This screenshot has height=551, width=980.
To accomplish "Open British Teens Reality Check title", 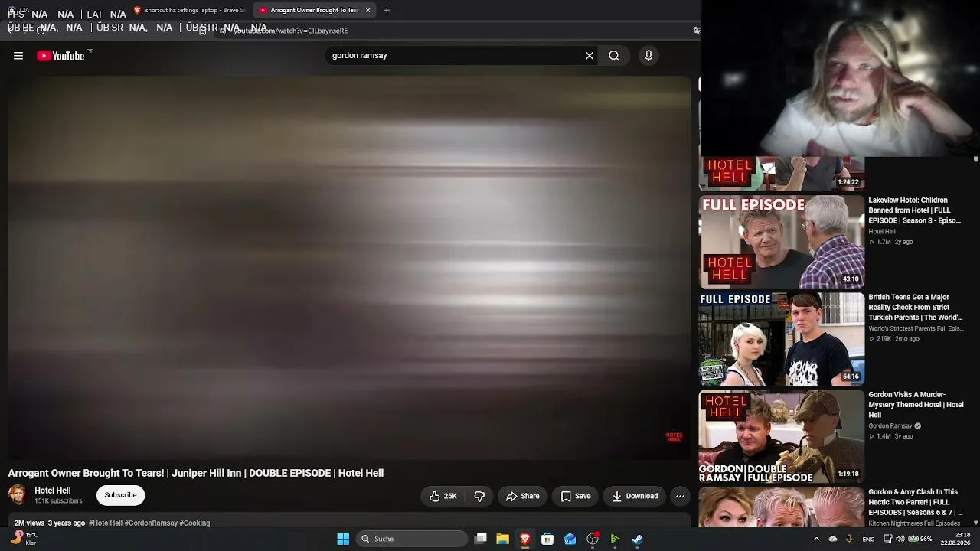I will (915, 308).
